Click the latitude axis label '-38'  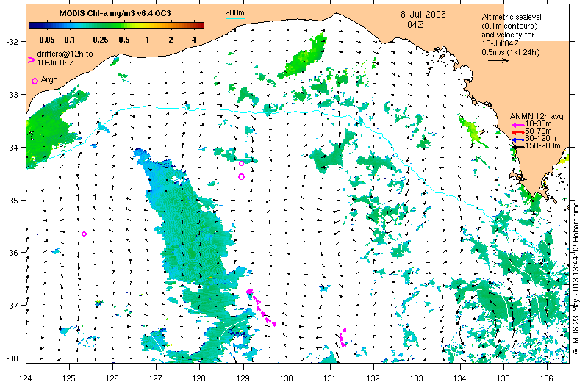tap(11, 358)
